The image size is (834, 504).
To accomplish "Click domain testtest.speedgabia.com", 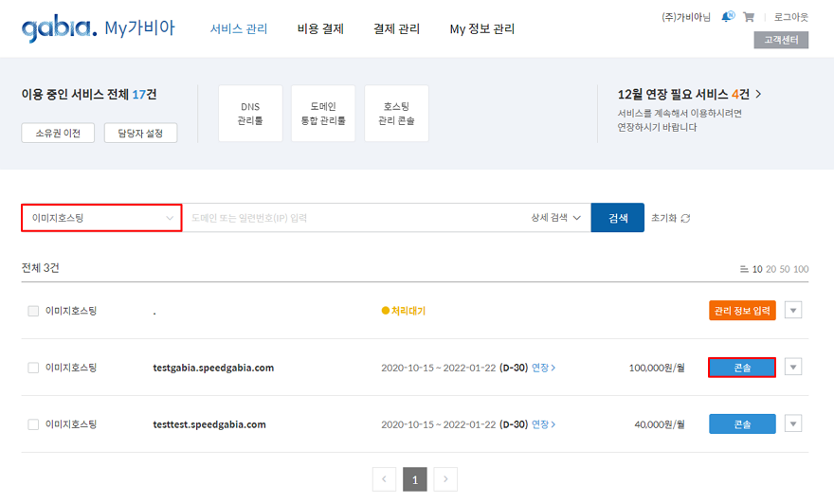I will click(209, 424).
